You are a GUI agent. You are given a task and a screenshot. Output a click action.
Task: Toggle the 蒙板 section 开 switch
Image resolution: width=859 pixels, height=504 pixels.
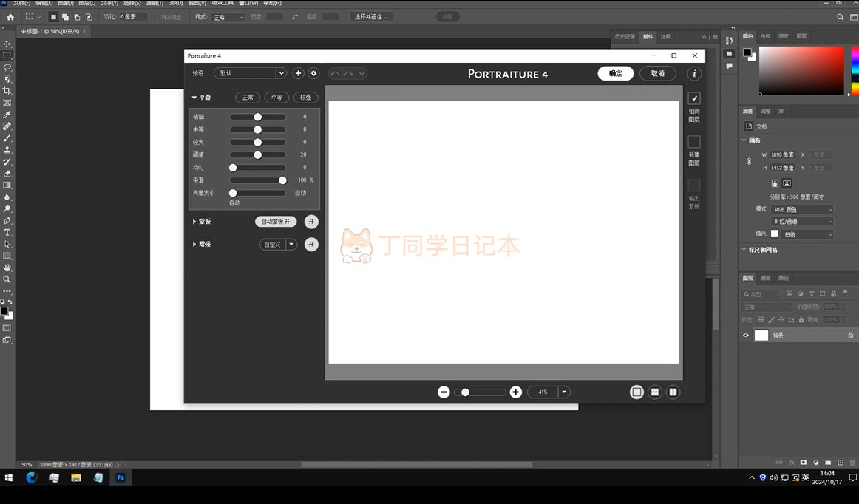click(x=311, y=222)
